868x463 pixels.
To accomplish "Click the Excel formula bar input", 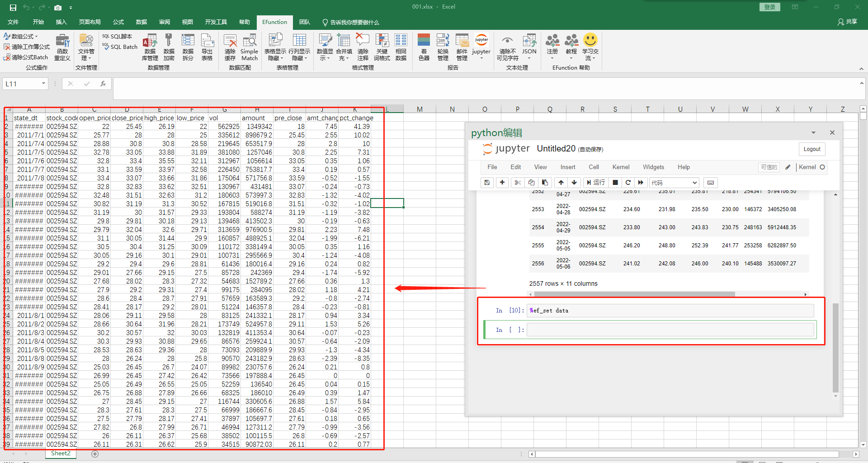I will [x=486, y=88].
